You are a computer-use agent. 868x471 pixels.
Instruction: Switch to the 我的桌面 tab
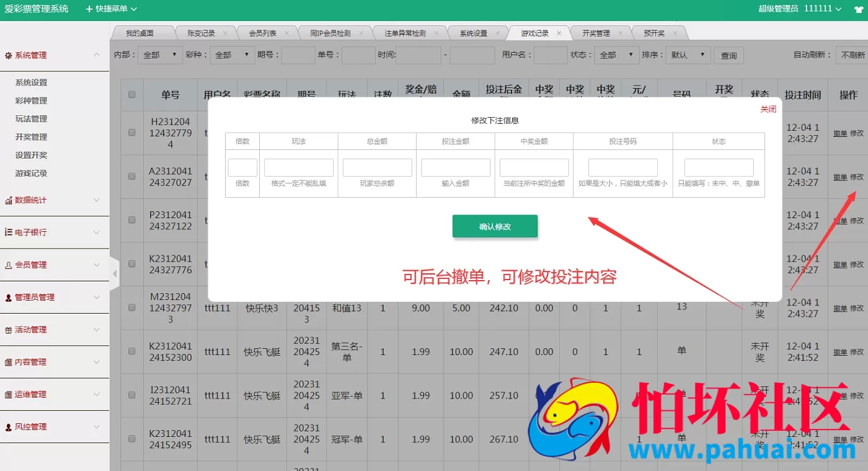click(x=139, y=33)
